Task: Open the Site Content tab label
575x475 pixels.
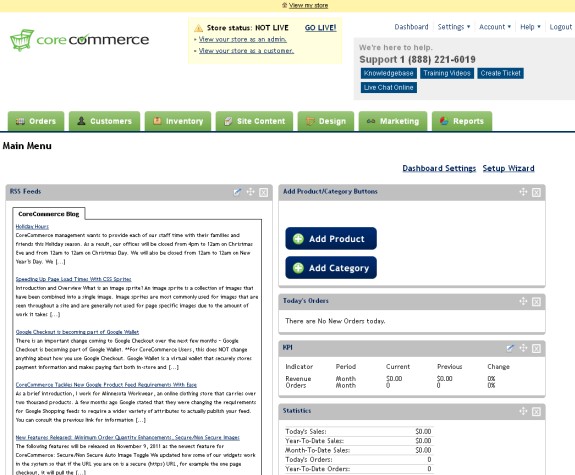Action: [x=261, y=121]
